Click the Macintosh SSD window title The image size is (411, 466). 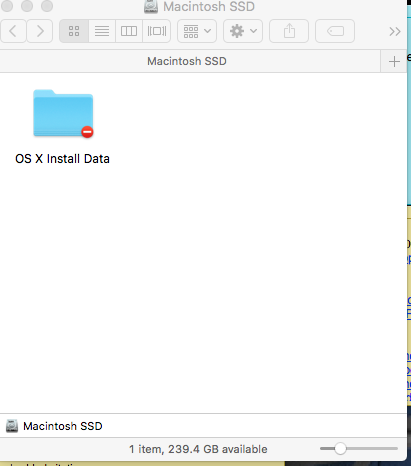(209, 7)
